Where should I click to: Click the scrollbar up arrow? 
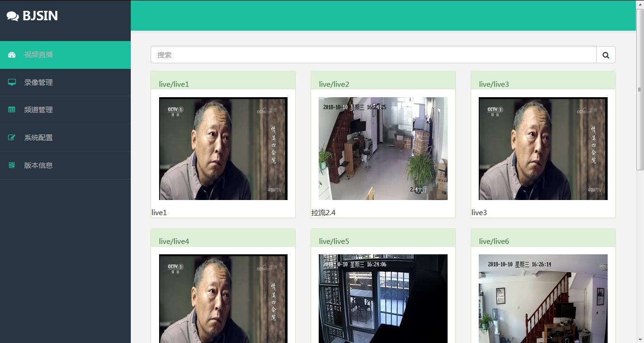[x=640, y=4]
